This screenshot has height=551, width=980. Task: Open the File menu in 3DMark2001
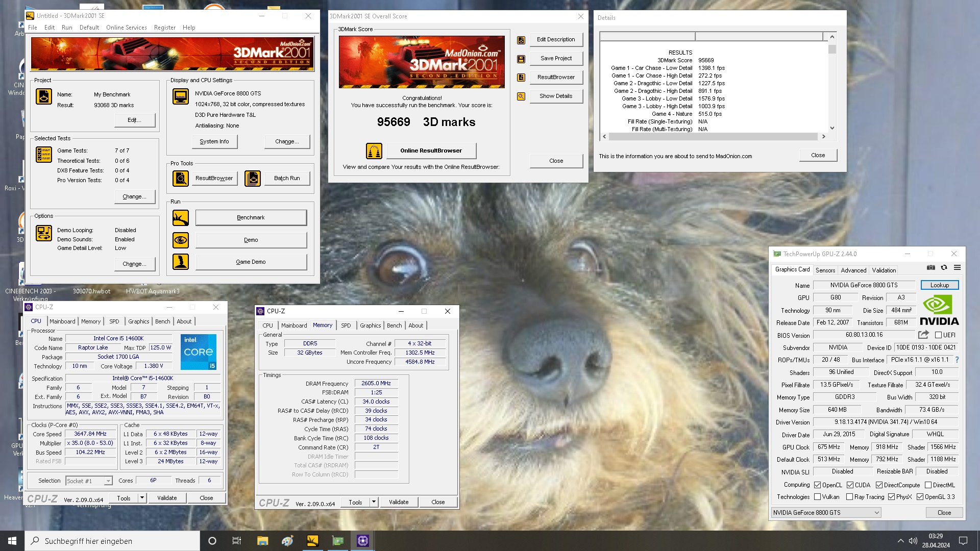coord(32,28)
